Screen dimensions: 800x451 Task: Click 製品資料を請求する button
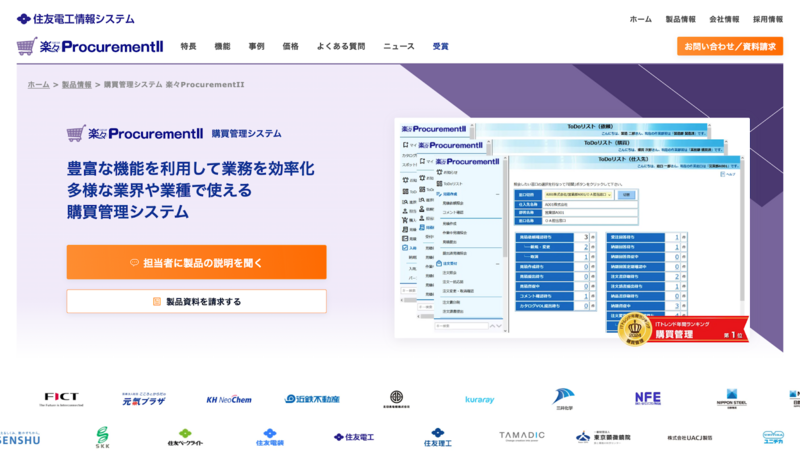pyautogui.click(x=196, y=302)
